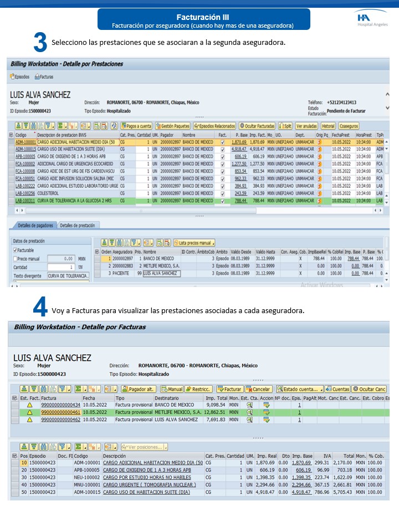Click the account status icon for BANCO DE MEXICO invoice
The height and width of the screenshot is (532, 399).
(x=249, y=405)
